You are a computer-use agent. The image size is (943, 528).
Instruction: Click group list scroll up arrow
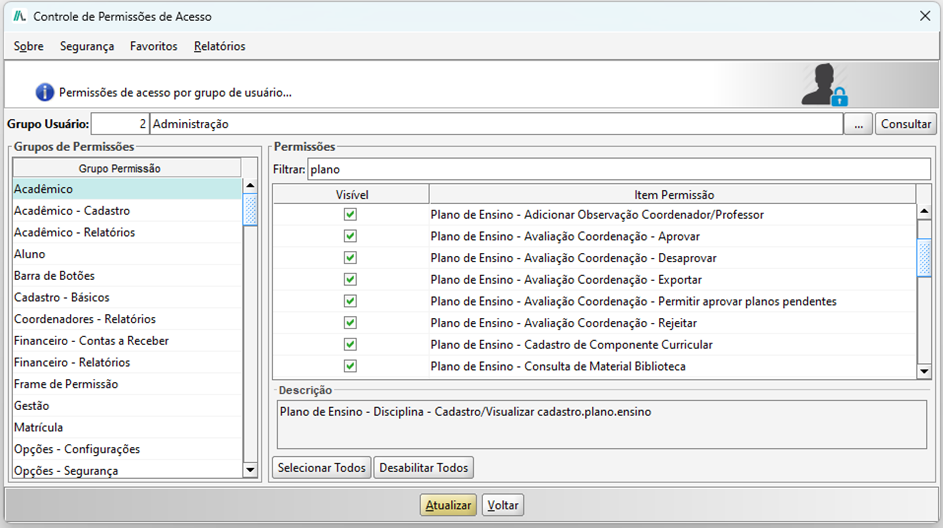point(250,186)
